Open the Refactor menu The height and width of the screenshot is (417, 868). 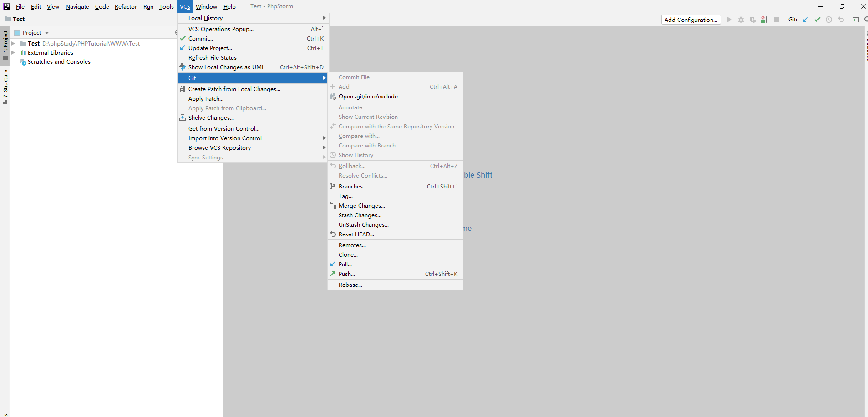126,6
